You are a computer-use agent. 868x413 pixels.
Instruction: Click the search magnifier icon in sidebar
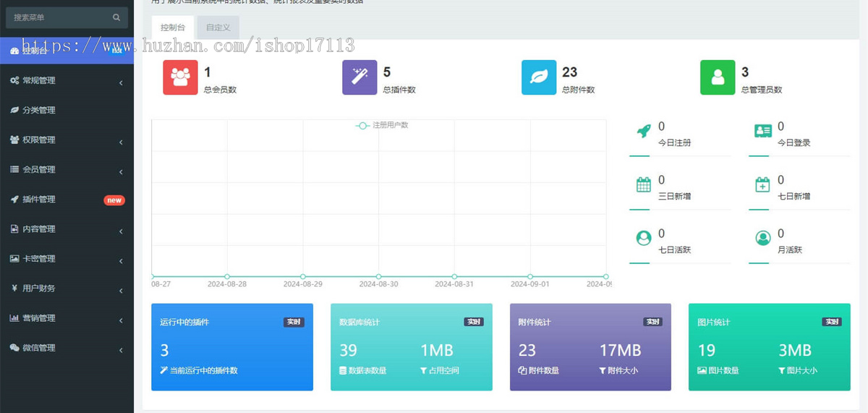click(x=116, y=17)
